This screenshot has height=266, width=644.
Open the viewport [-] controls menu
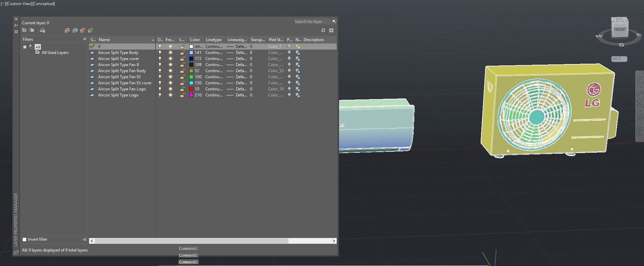coord(3,4)
